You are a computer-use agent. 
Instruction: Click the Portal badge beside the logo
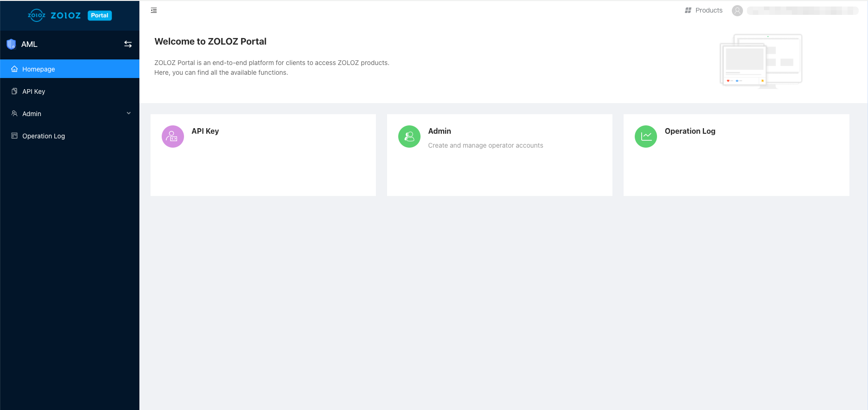[99, 15]
